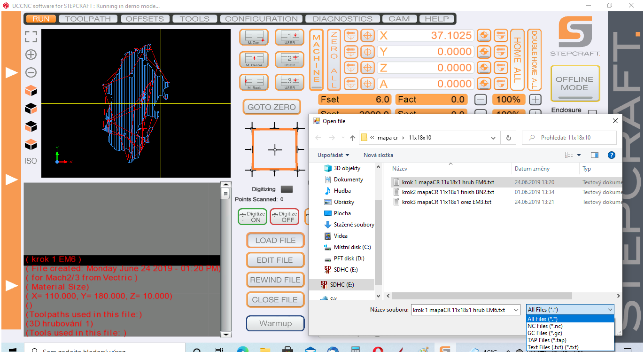Click the arrow icon at far right of A row

(x=501, y=84)
